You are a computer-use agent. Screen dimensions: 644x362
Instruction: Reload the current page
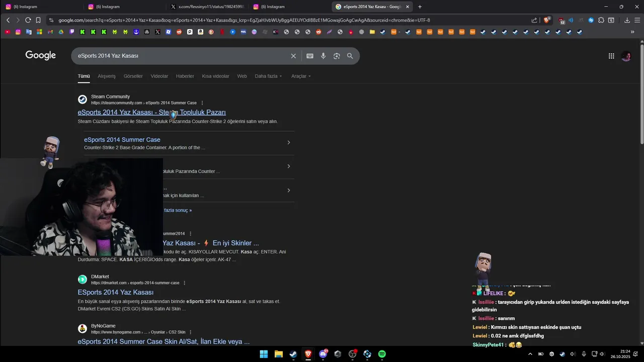click(28, 20)
